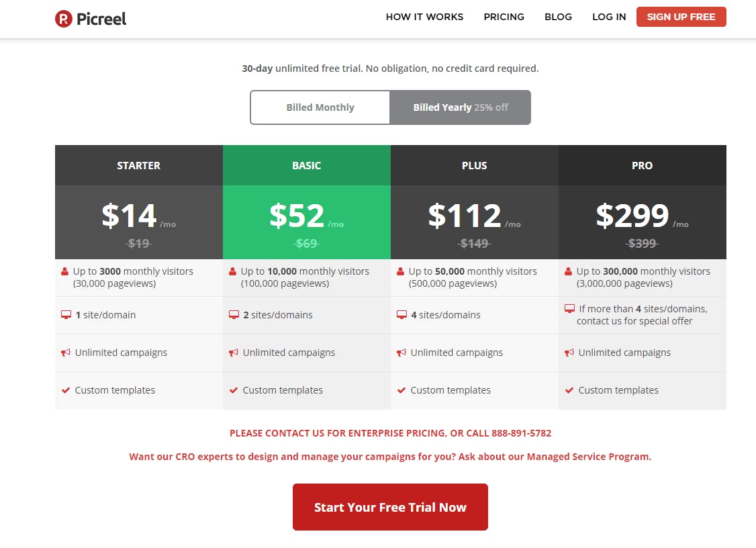Click the Plus plan megaphone campaigns icon

point(401,353)
